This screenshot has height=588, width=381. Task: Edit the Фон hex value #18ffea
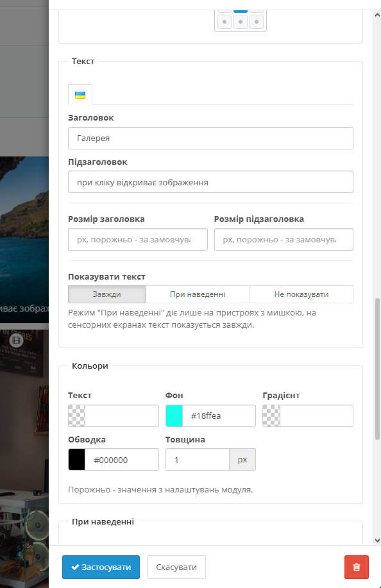click(x=219, y=416)
